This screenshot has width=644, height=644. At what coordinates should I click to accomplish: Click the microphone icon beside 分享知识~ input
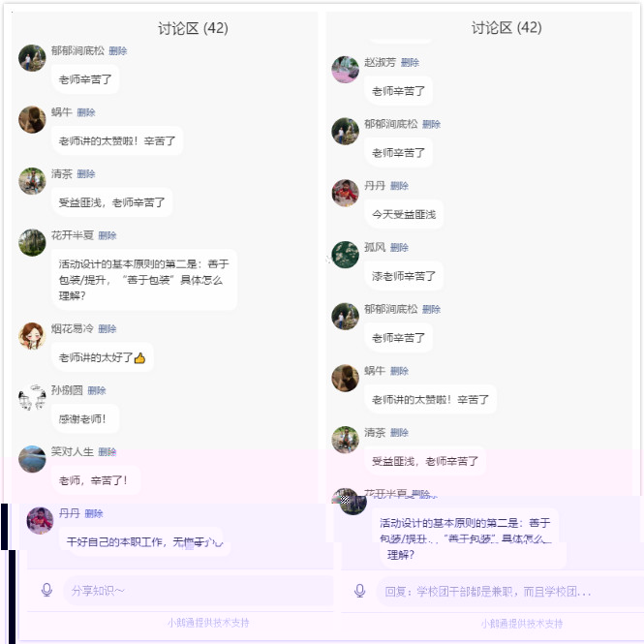coord(46,590)
